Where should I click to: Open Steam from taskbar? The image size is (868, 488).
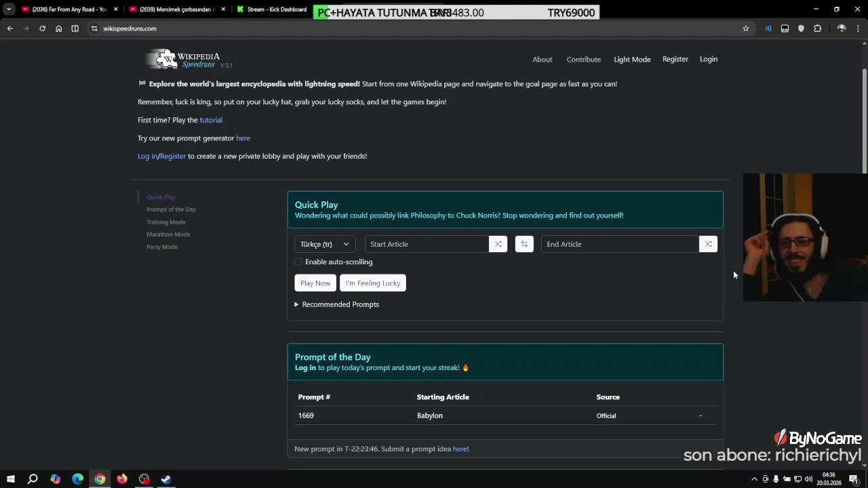click(166, 479)
